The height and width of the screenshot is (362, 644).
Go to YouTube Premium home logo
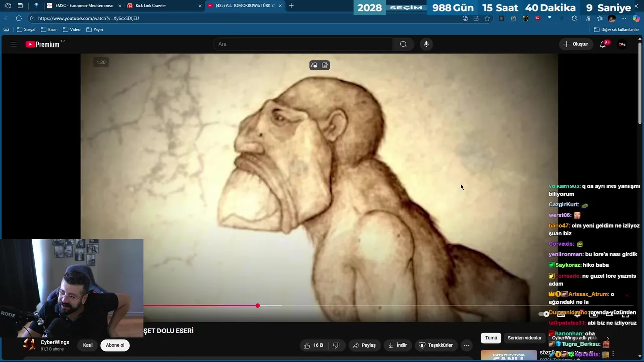43,44
